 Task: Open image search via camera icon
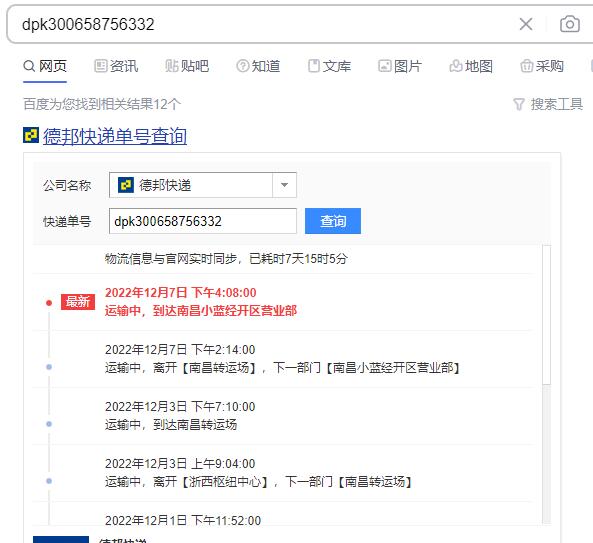point(570,24)
